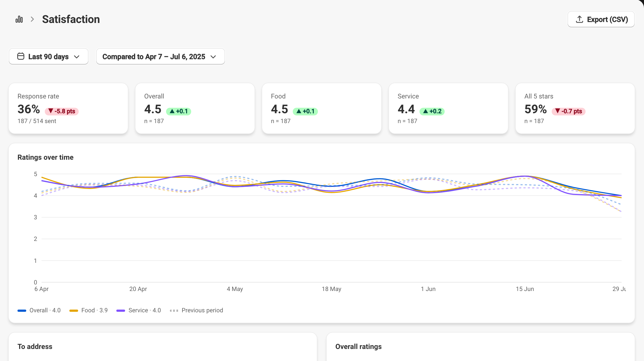Image resolution: width=644 pixels, height=361 pixels.
Task: Toggle Previous period dashed lines in legend
Action: (196, 310)
